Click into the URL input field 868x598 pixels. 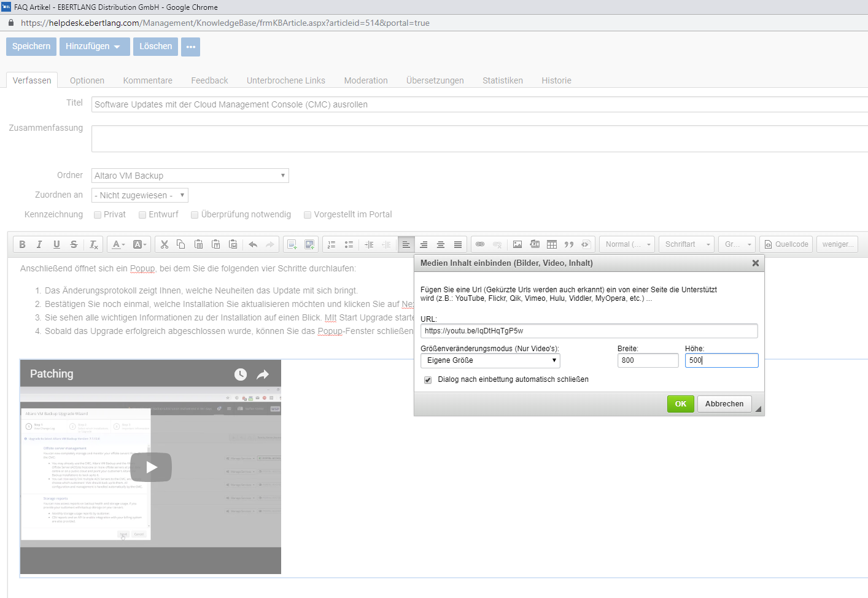click(589, 331)
